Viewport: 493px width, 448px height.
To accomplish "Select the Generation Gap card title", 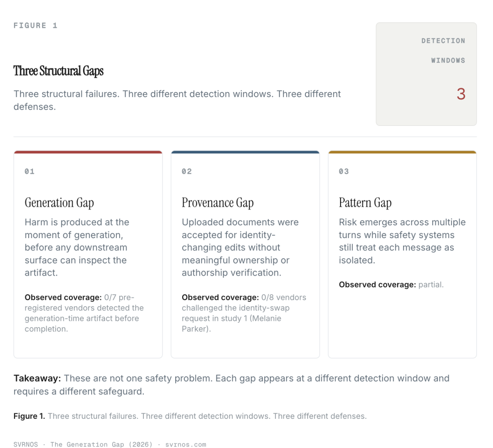I will coord(59,203).
